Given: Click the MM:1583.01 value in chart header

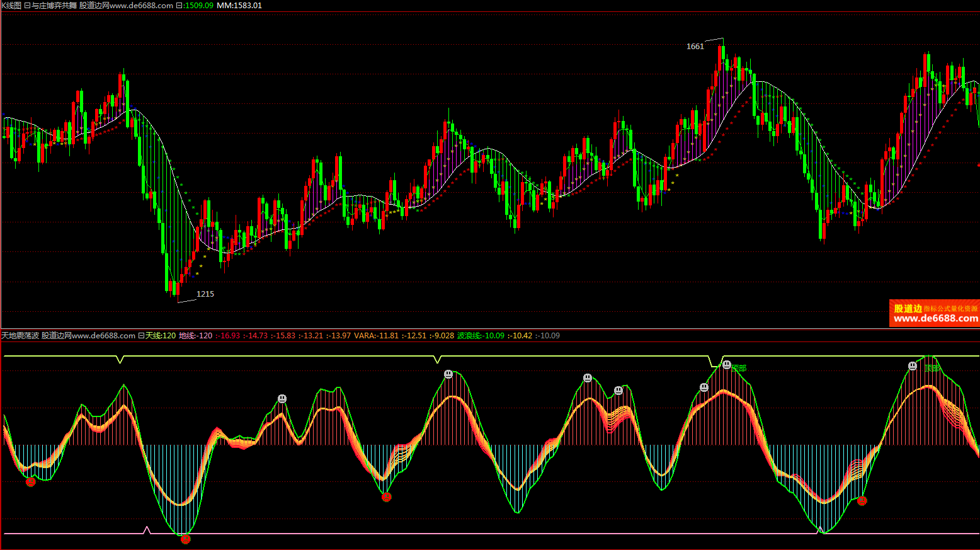Looking at the screenshot, I should [x=239, y=6].
